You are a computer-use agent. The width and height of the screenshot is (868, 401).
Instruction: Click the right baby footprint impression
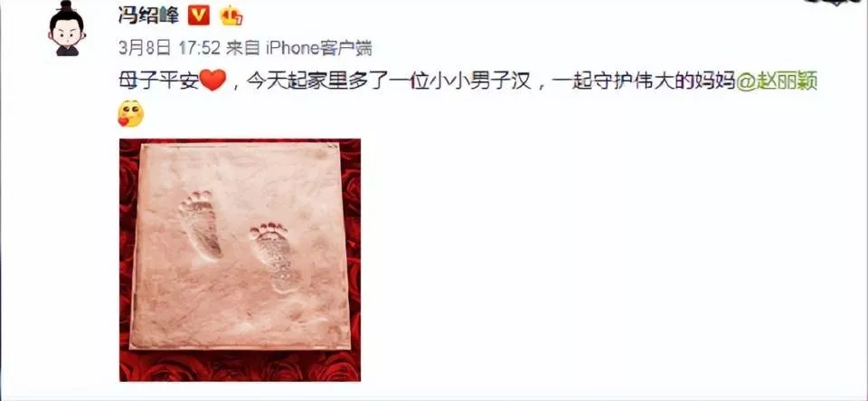(275, 256)
